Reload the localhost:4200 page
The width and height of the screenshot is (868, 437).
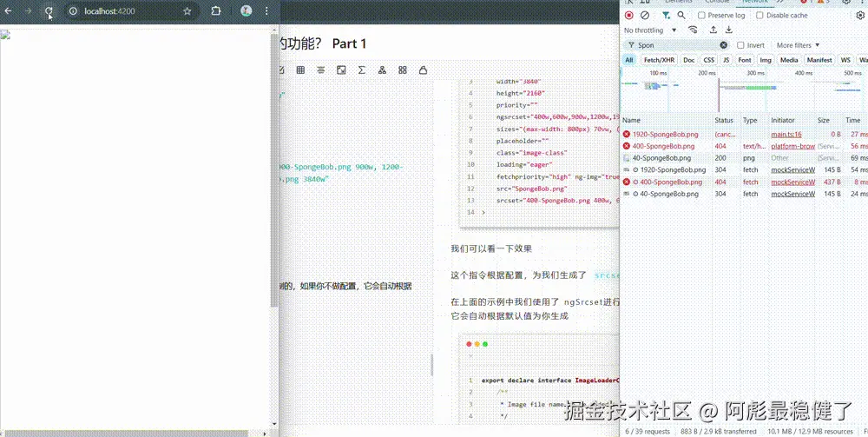(49, 11)
